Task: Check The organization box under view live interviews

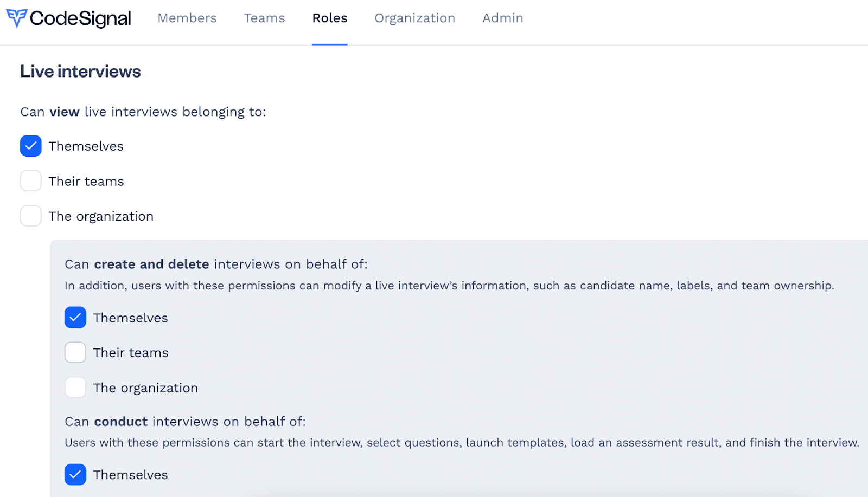Action: click(x=31, y=216)
